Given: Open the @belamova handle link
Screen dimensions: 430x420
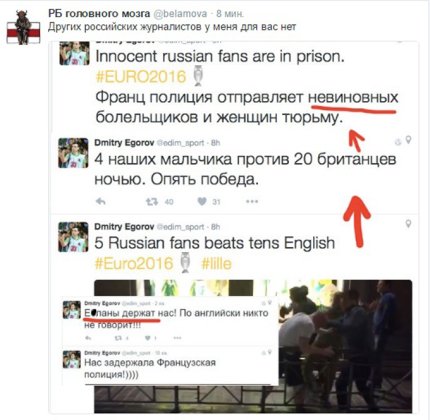Looking at the screenshot, I should pyautogui.click(x=180, y=14).
